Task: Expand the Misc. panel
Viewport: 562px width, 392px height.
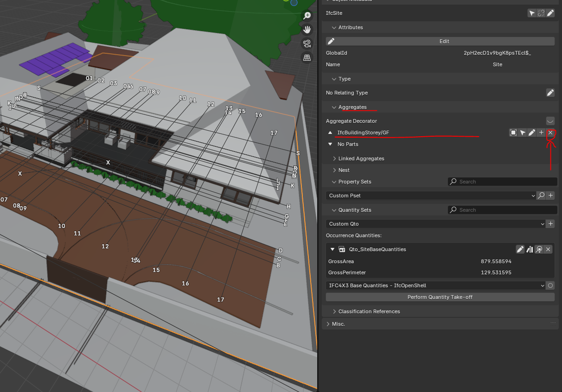Action: click(x=328, y=324)
